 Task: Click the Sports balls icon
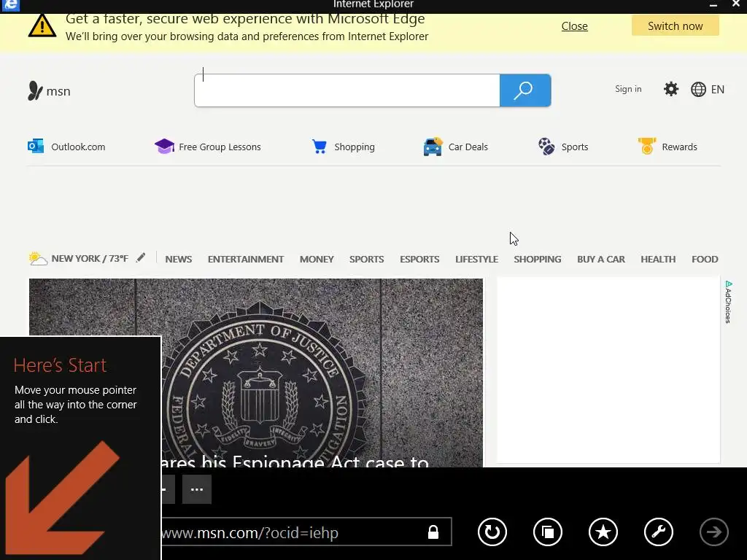(546, 146)
